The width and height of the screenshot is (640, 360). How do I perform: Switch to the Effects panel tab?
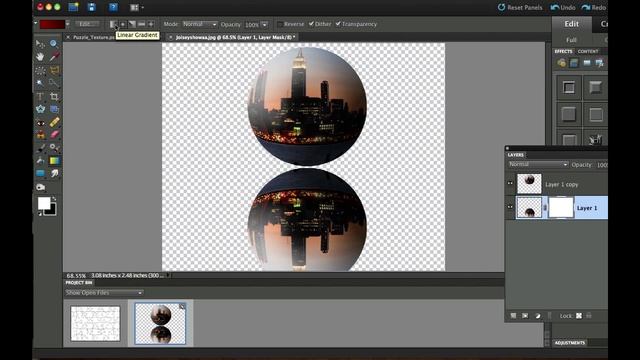point(563,51)
